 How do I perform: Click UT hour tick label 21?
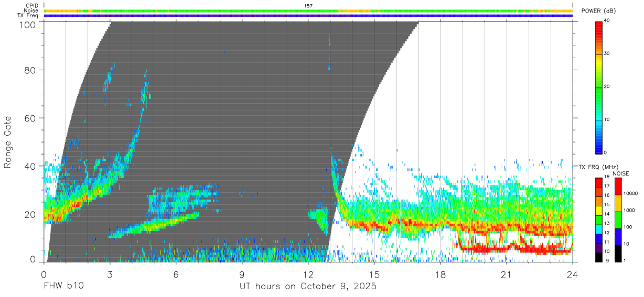pyautogui.click(x=507, y=274)
